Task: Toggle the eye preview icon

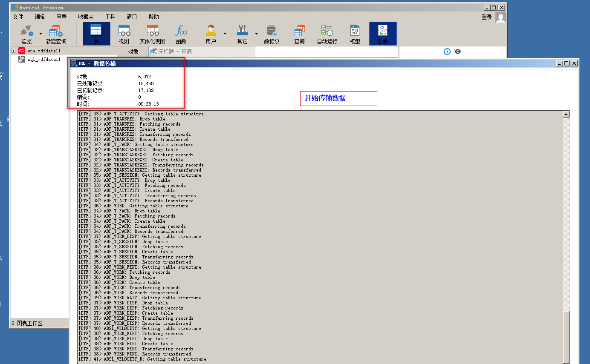Action: point(458,52)
